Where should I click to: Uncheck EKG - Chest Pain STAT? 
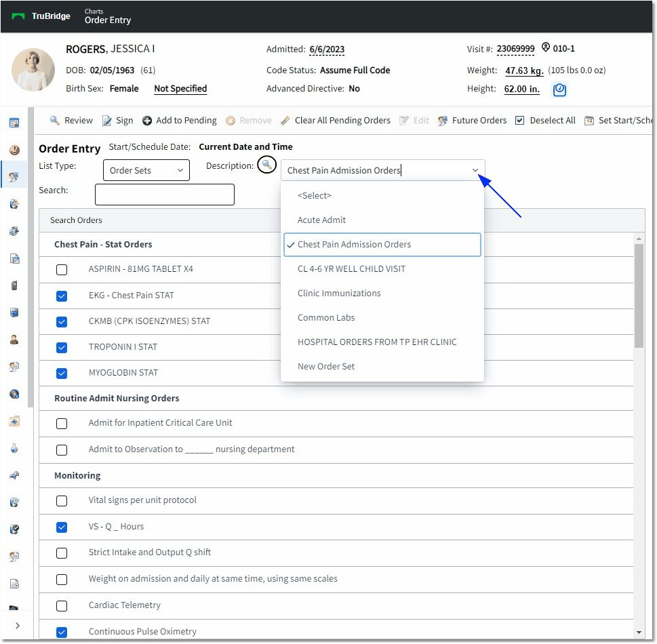tap(62, 296)
